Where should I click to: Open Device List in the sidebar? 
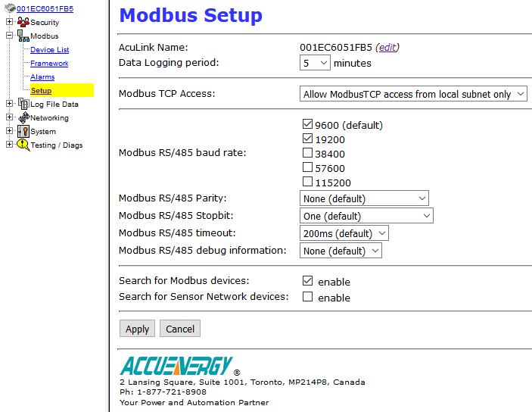pos(49,50)
